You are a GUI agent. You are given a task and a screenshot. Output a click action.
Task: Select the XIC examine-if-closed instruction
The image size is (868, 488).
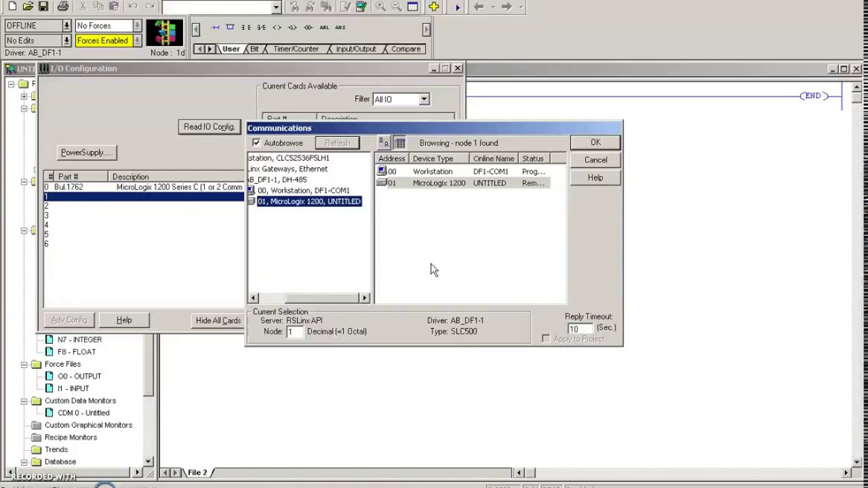point(245,28)
